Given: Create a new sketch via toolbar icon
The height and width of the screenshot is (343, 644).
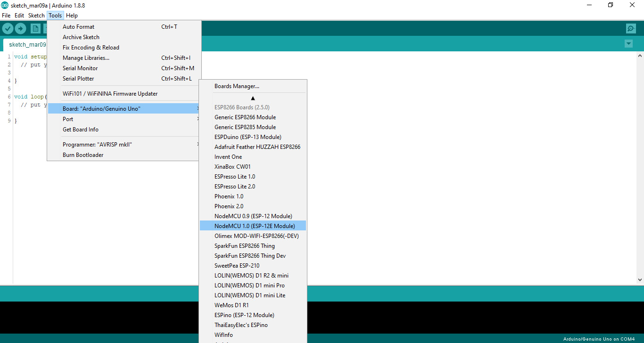Looking at the screenshot, I should pos(35,28).
